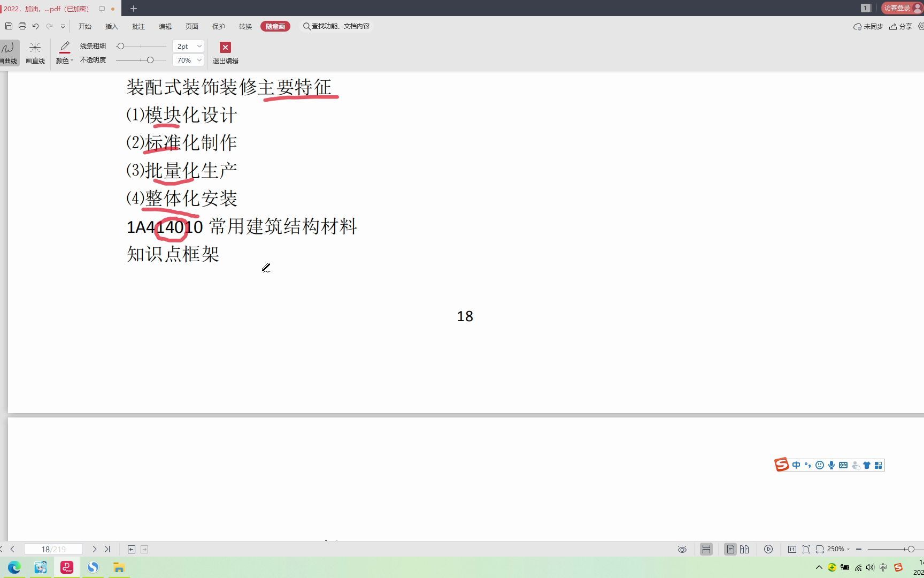
Task: Toggle Sogou punctuation mode icon
Action: tap(807, 465)
